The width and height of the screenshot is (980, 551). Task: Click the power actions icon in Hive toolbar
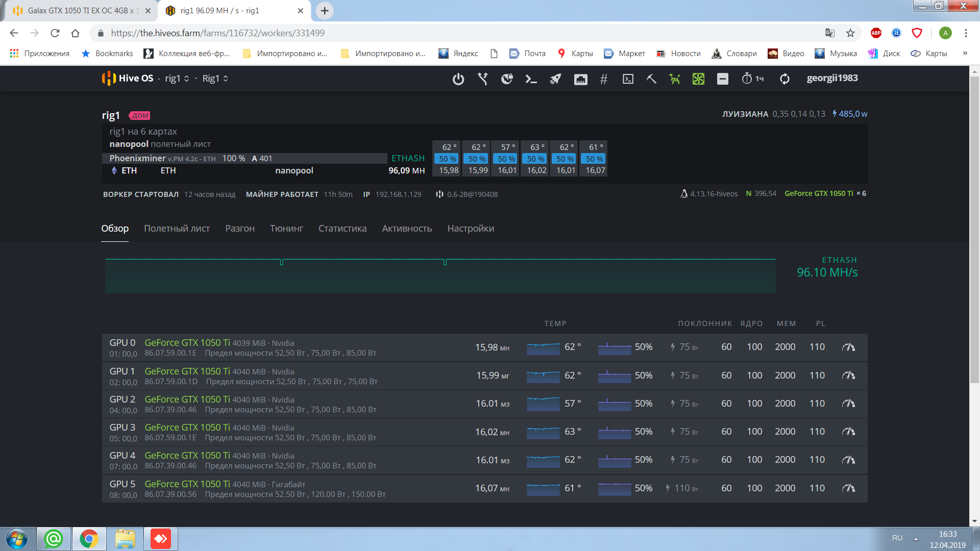[458, 79]
